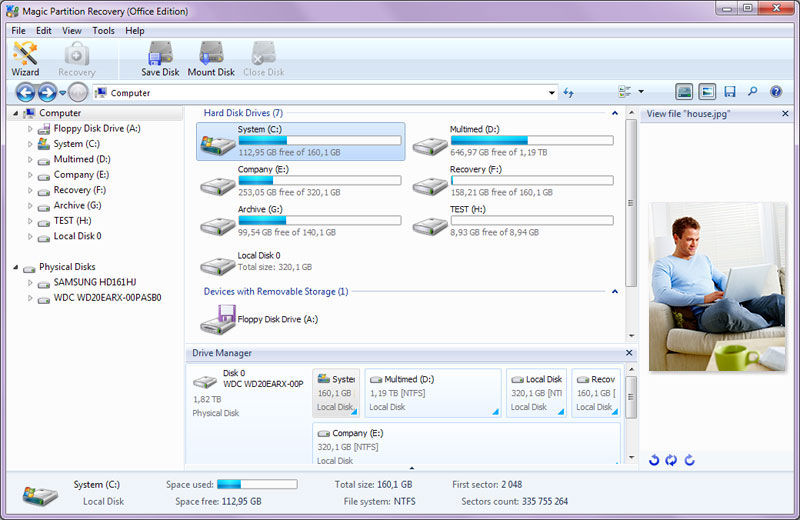800x520 pixels.
Task: Select Archive (G:) in the tree
Action: [x=78, y=205]
